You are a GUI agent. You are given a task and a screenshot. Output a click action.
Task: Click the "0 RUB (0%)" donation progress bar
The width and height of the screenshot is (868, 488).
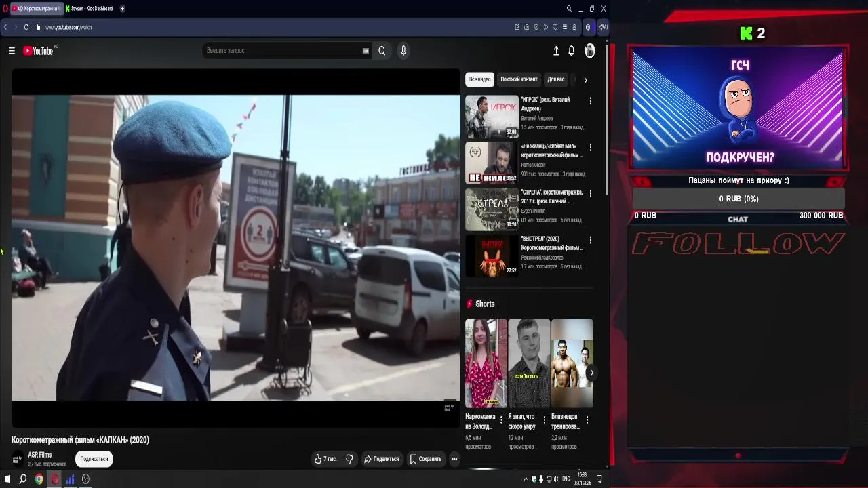(738, 199)
